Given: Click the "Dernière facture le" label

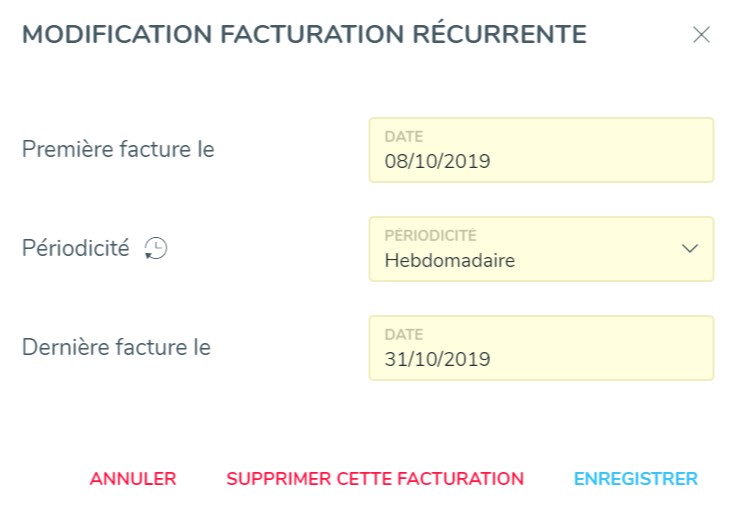Looking at the screenshot, I should point(116,347).
